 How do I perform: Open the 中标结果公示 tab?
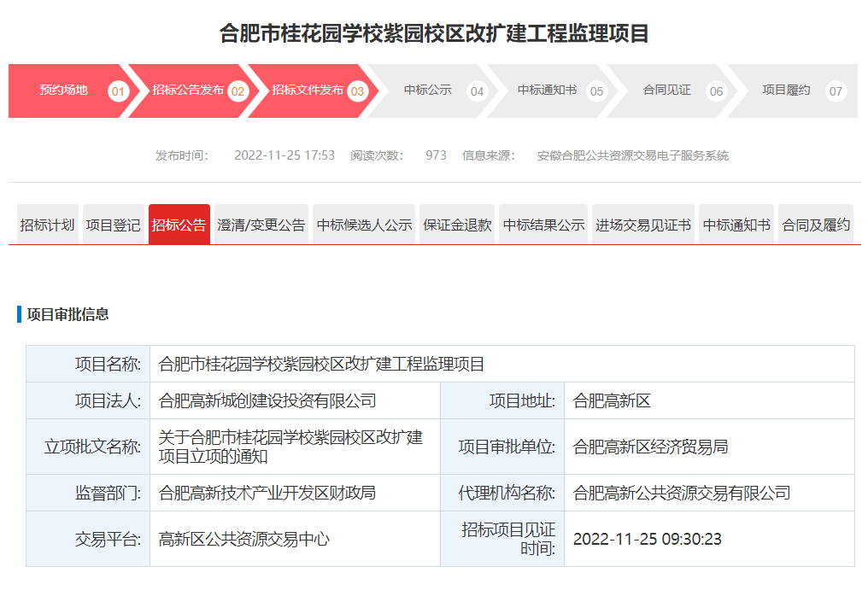click(x=543, y=225)
